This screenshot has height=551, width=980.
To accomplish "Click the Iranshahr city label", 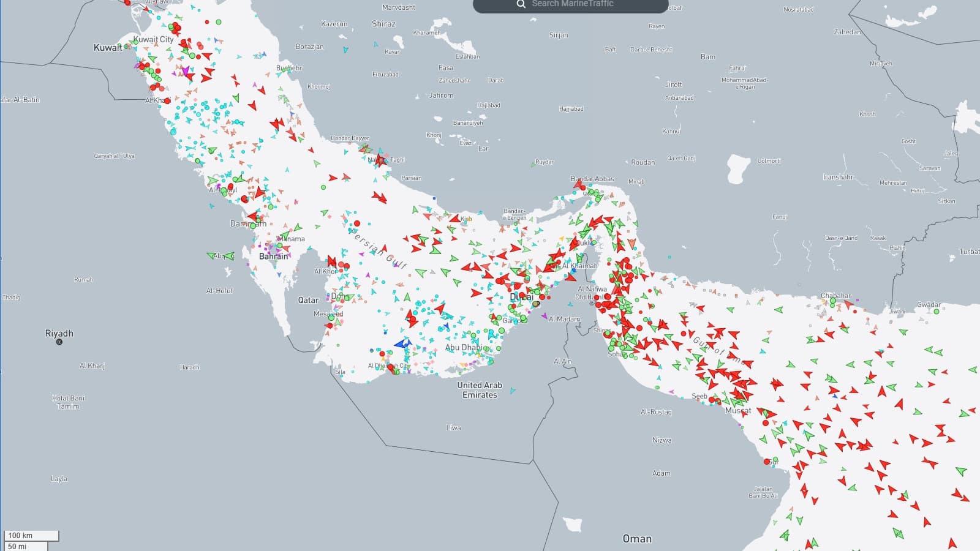I will coord(838,177).
